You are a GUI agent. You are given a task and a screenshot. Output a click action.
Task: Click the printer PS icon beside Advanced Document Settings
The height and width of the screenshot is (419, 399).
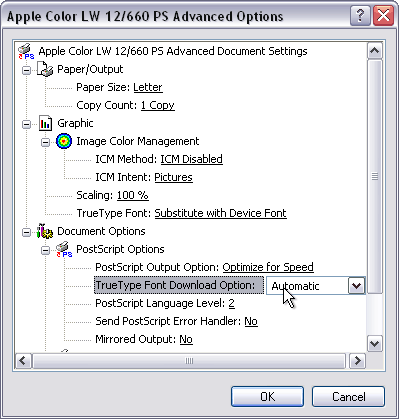coord(26,51)
